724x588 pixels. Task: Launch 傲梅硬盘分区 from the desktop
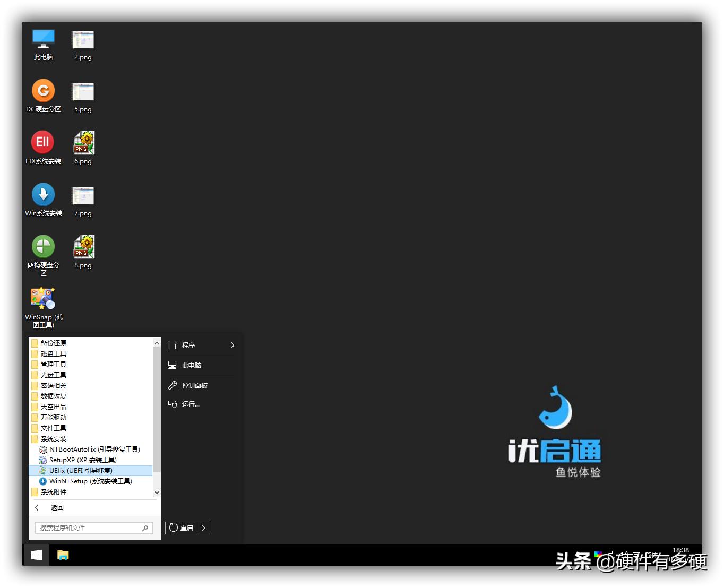[x=43, y=246]
